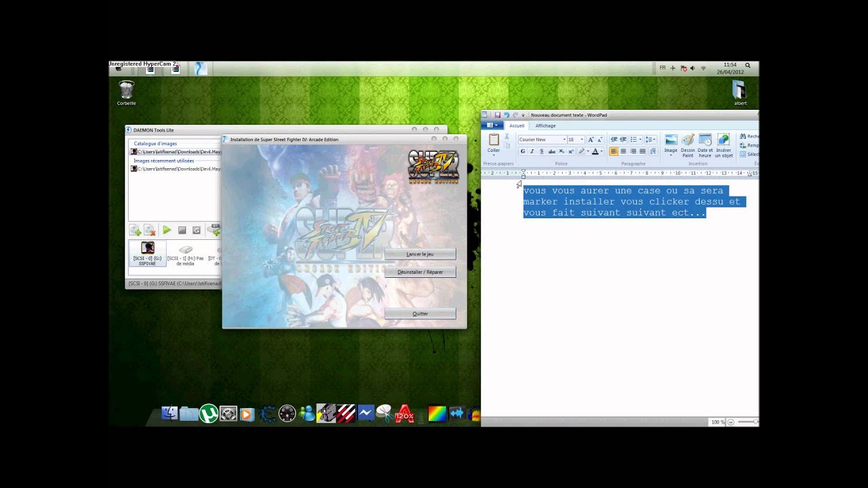
Task: Redo via WordPad quick access arrow
Action: 515,115
